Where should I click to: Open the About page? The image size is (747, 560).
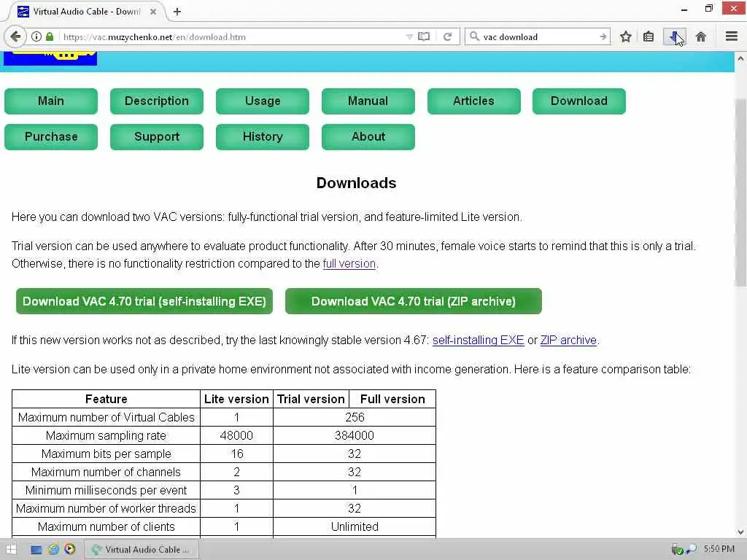(368, 136)
